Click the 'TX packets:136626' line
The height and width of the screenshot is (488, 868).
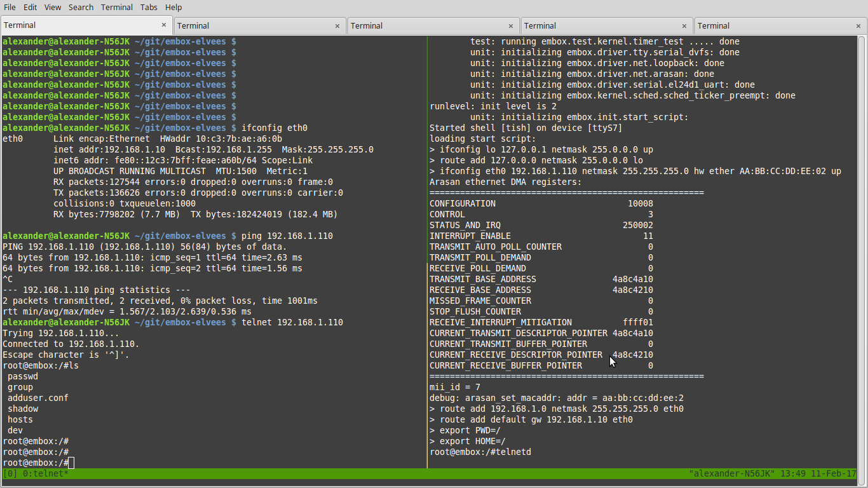[198, 193]
